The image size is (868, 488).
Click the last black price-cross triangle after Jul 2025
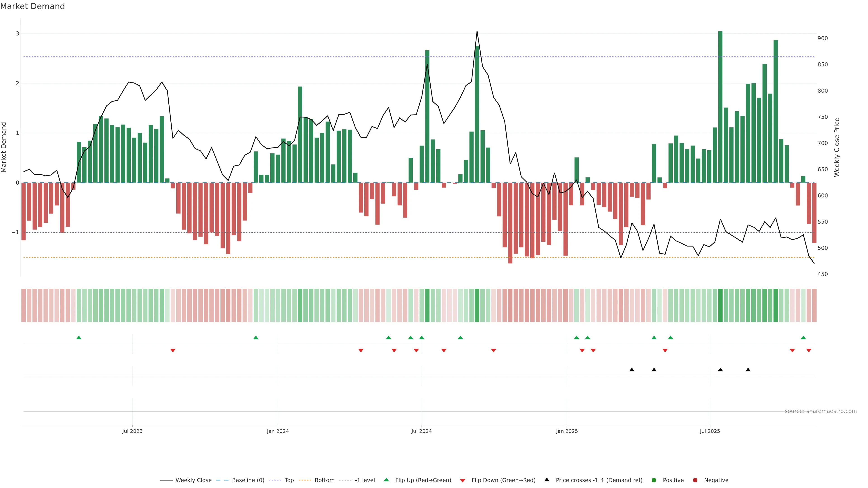click(x=748, y=370)
